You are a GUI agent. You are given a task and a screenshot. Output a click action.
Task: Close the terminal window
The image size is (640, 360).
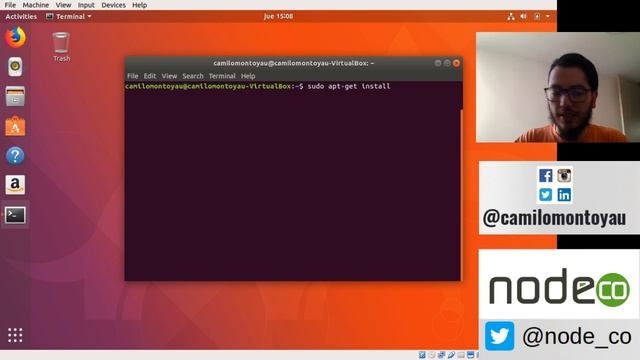pyautogui.click(x=456, y=63)
